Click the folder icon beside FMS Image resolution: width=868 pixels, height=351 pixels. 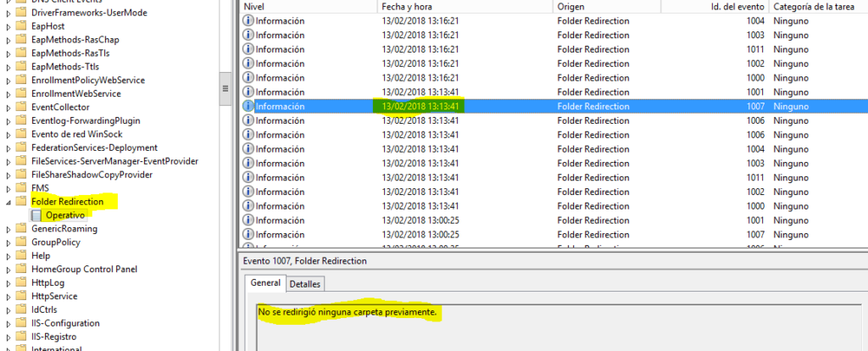pos(21,187)
